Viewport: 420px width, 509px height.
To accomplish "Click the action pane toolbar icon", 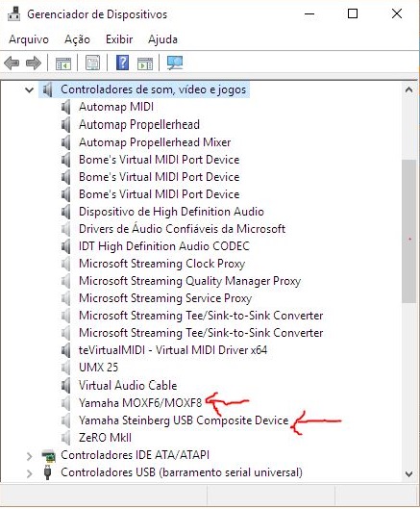I will (145, 64).
